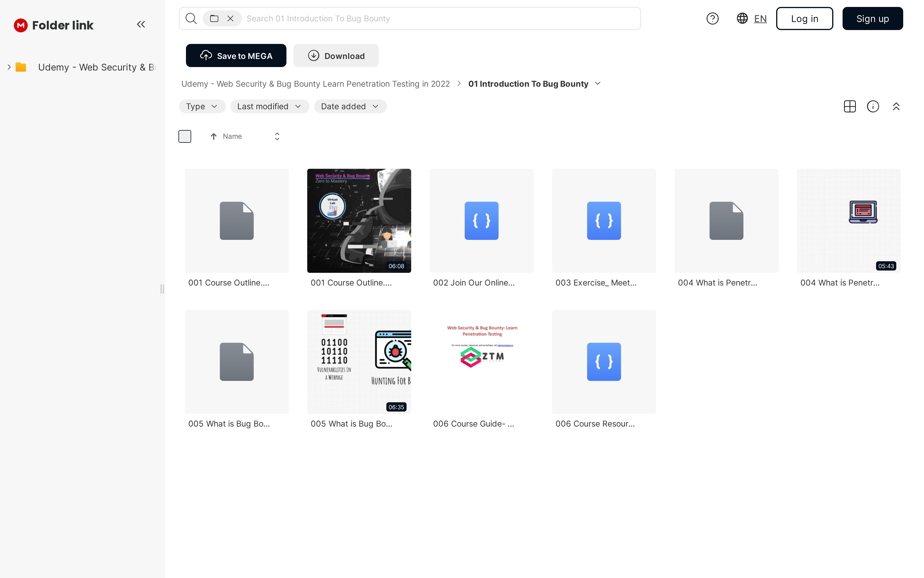Click the yellow folder icon in sidebar
Screen dimensions: 924x578
[21, 67]
